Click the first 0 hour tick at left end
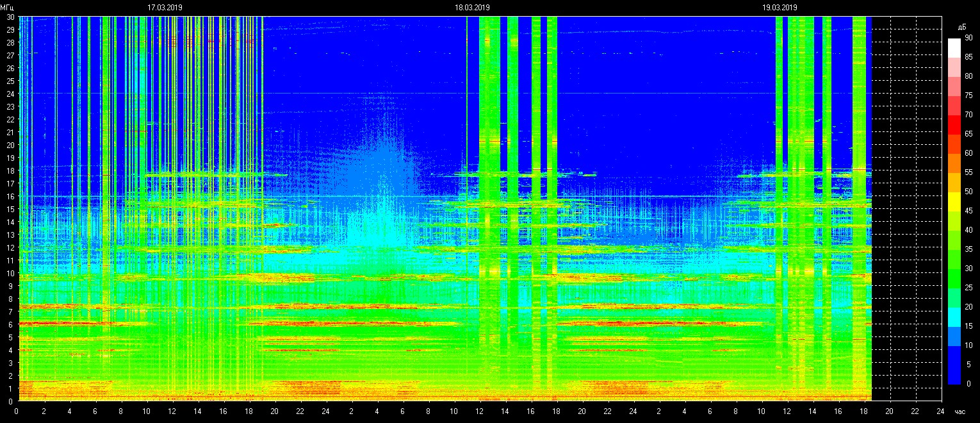980x423 pixels. point(17,411)
